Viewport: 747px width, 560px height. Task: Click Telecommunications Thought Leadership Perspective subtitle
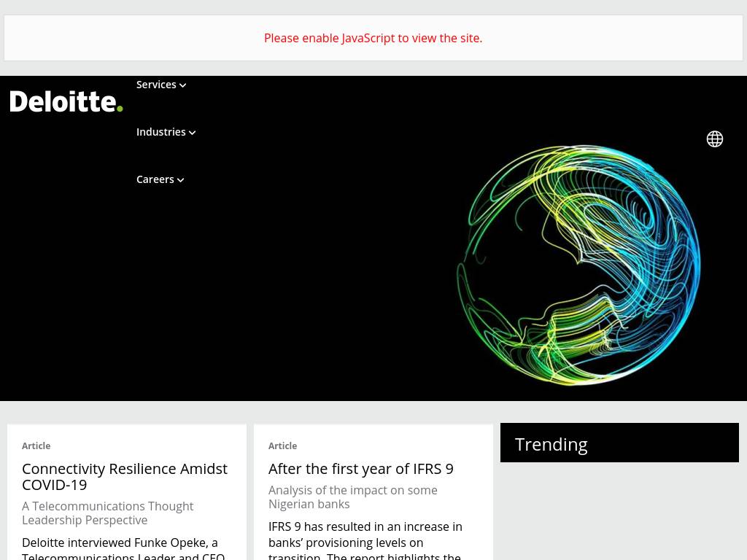click(107, 513)
